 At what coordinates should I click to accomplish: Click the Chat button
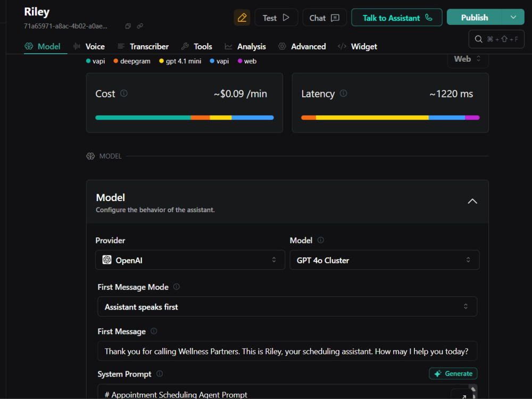tap(325, 18)
